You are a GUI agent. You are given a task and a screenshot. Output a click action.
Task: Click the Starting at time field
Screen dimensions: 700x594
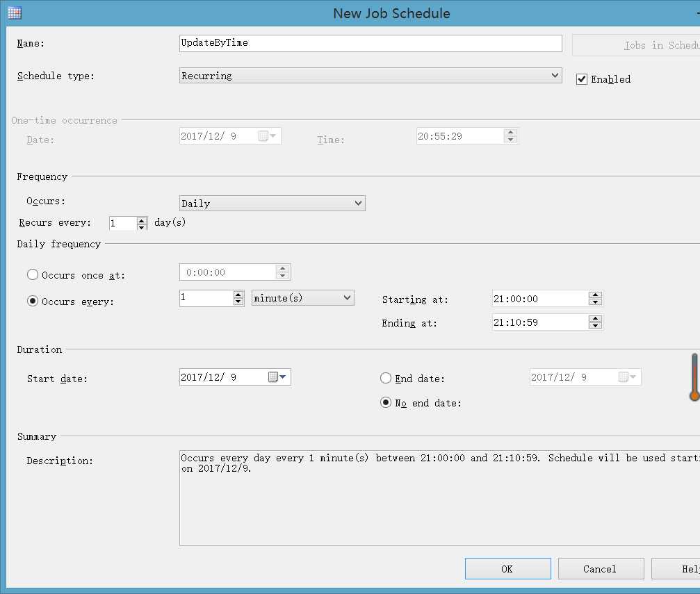pyautogui.click(x=540, y=299)
